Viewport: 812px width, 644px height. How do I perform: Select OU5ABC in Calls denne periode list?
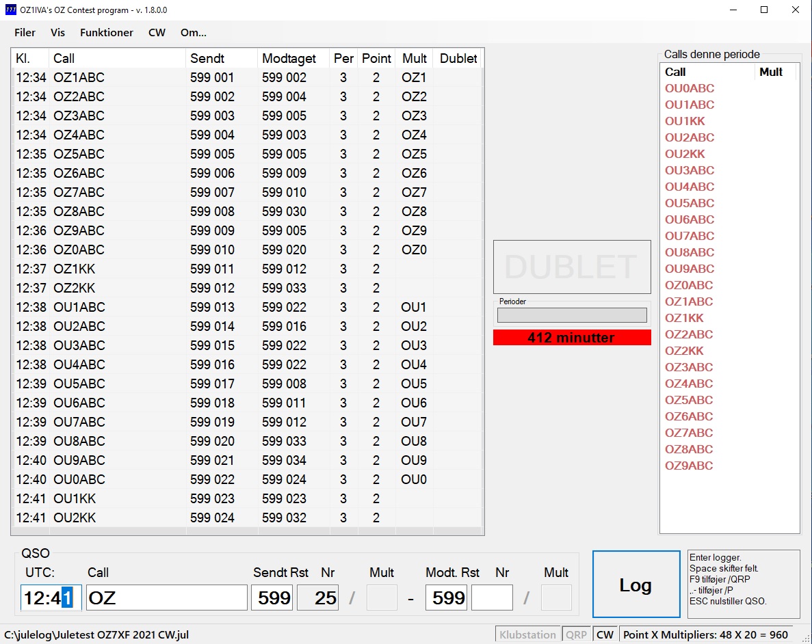(x=690, y=203)
